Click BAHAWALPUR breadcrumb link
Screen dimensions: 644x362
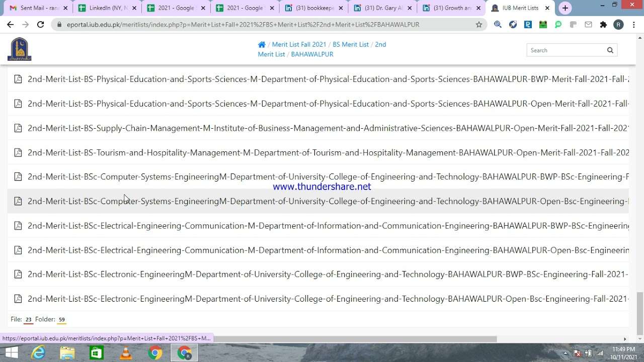point(312,54)
